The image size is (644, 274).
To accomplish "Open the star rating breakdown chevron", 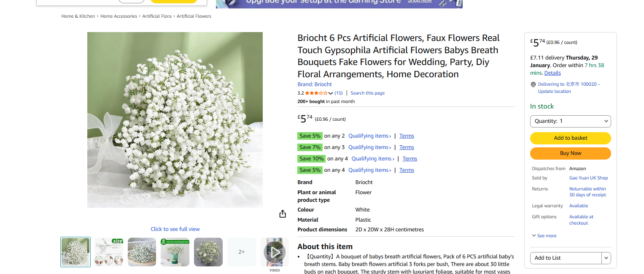I will click(x=331, y=93).
